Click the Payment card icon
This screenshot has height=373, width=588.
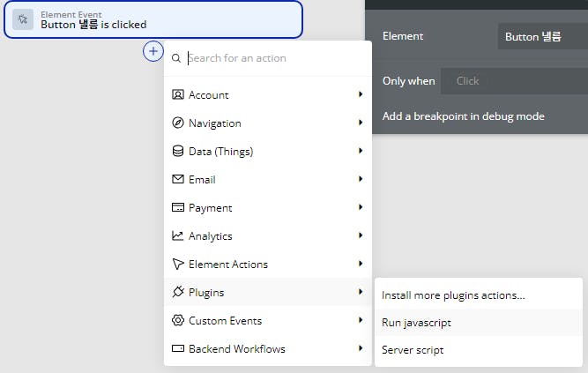(x=178, y=207)
